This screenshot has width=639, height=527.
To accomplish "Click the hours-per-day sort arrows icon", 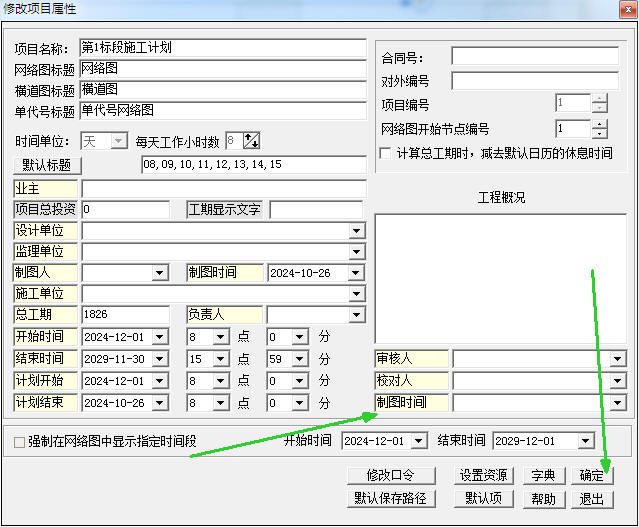I will click(x=251, y=141).
